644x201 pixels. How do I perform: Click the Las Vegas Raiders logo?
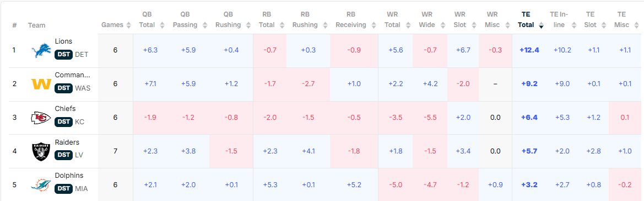[41, 151]
